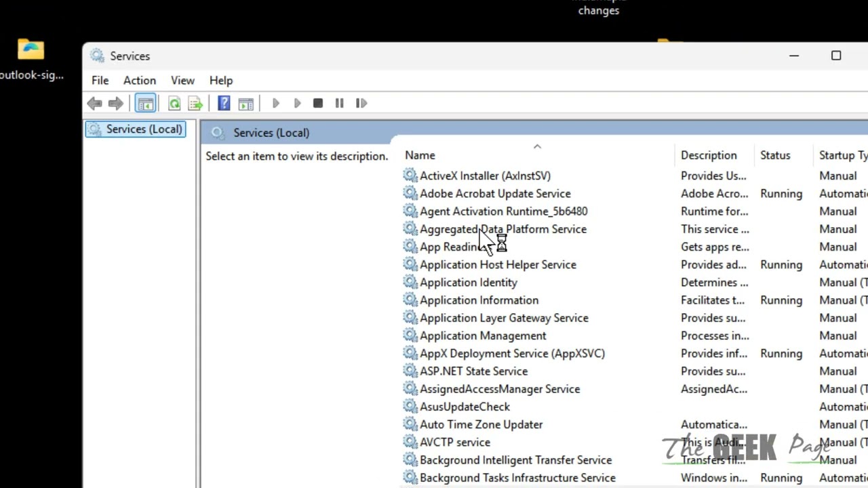Click gear icon beside Application Identity
This screenshot has height=488, width=868.
[x=410, y=282]
